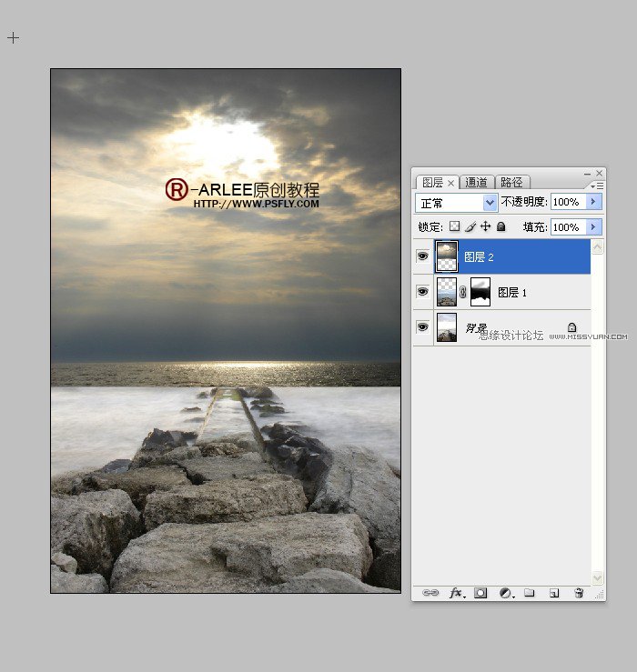Delete layer with the trash icon
Image resolution: width=637 pixels, height=672 pixels.
[579, 593]
